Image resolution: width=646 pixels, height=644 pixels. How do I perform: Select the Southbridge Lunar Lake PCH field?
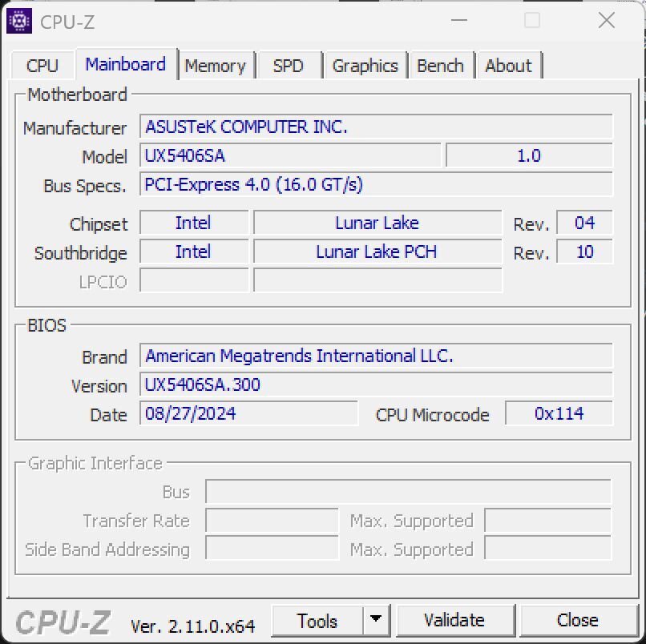tap(377, 252)
